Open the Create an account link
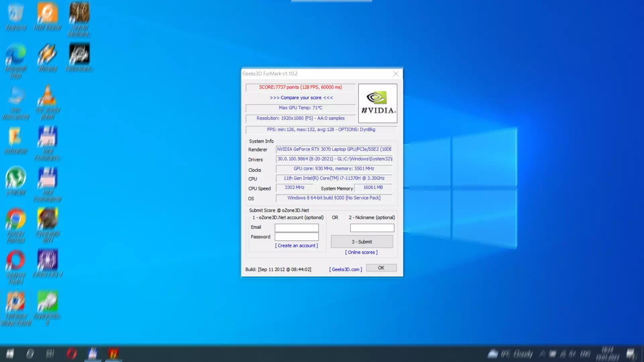644x362 pixels. pyautogui.click(x=297, y=246)
